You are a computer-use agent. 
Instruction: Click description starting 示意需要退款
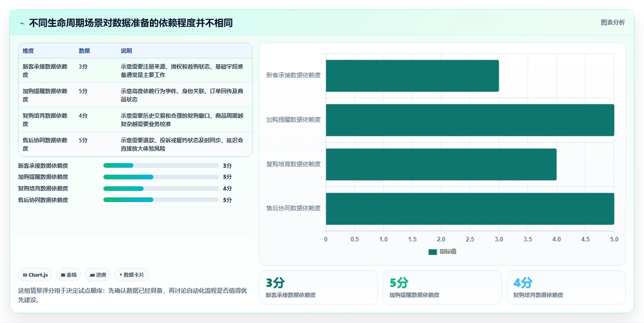182,144
